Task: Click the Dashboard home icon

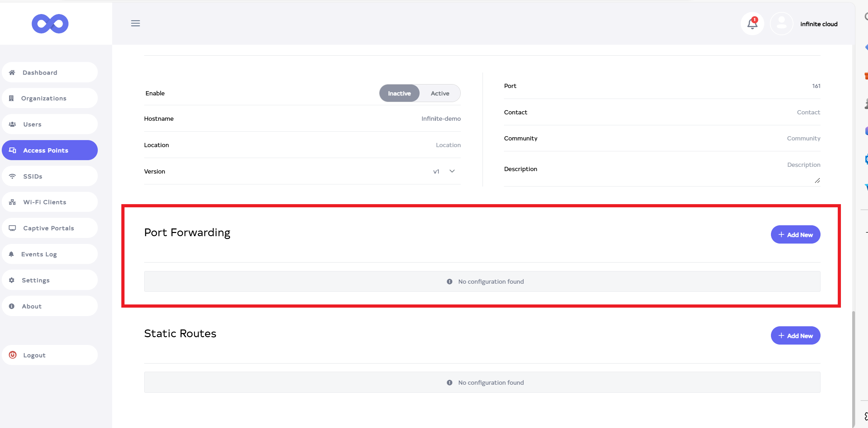Action: click(x=12, y=73)
